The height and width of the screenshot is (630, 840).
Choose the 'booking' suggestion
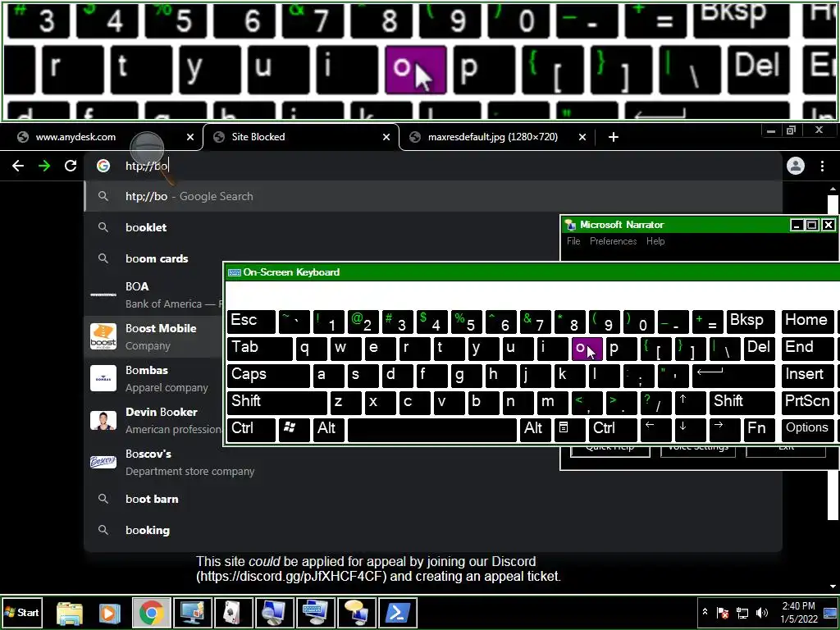pyautogui.click(x=433, y=530)
